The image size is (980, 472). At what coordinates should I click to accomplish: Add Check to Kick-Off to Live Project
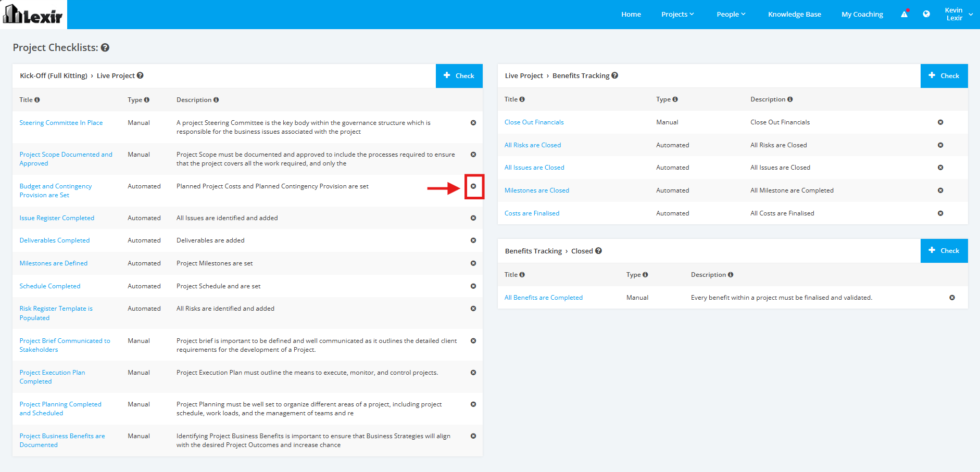point(459,76)
